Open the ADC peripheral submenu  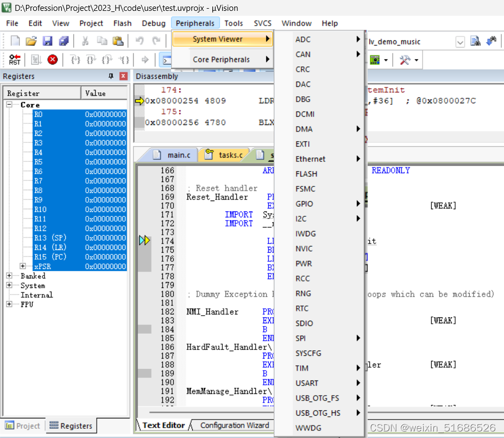319,39
